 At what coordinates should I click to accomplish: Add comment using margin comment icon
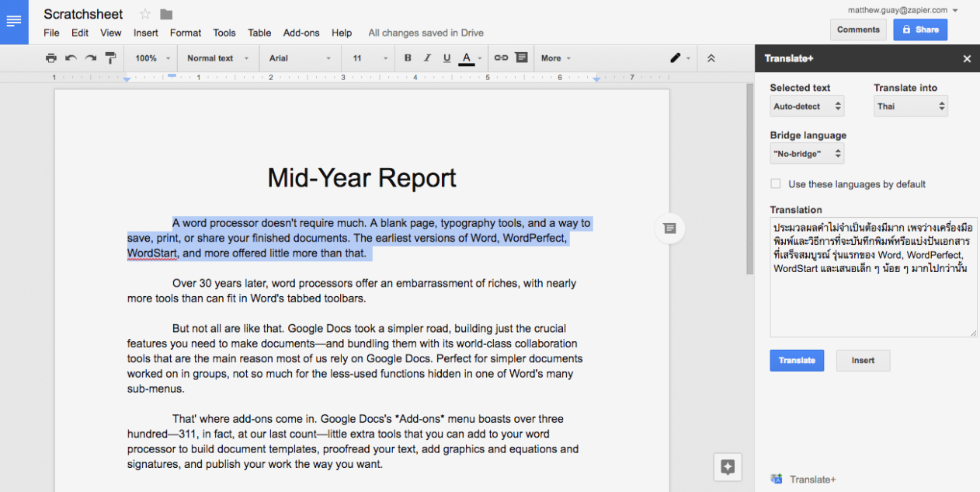coord(669,228)
